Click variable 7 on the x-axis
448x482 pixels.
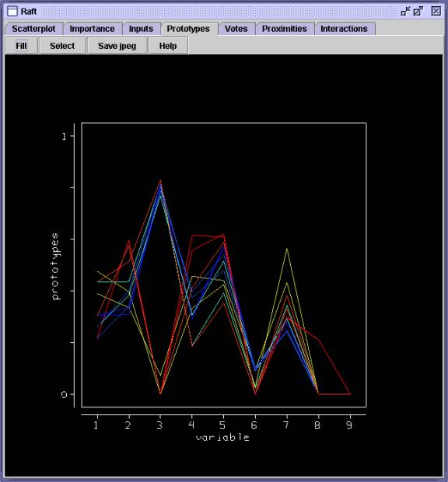point(286,425)
